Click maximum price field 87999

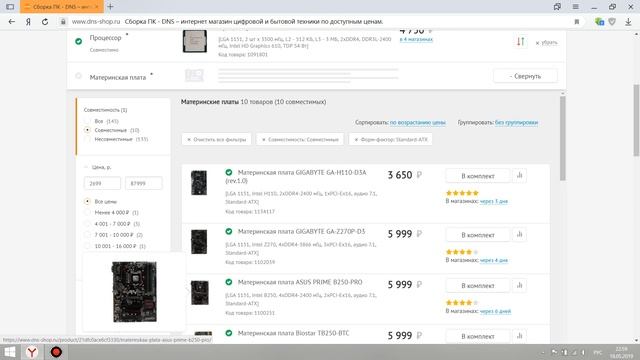pos(143,183)
